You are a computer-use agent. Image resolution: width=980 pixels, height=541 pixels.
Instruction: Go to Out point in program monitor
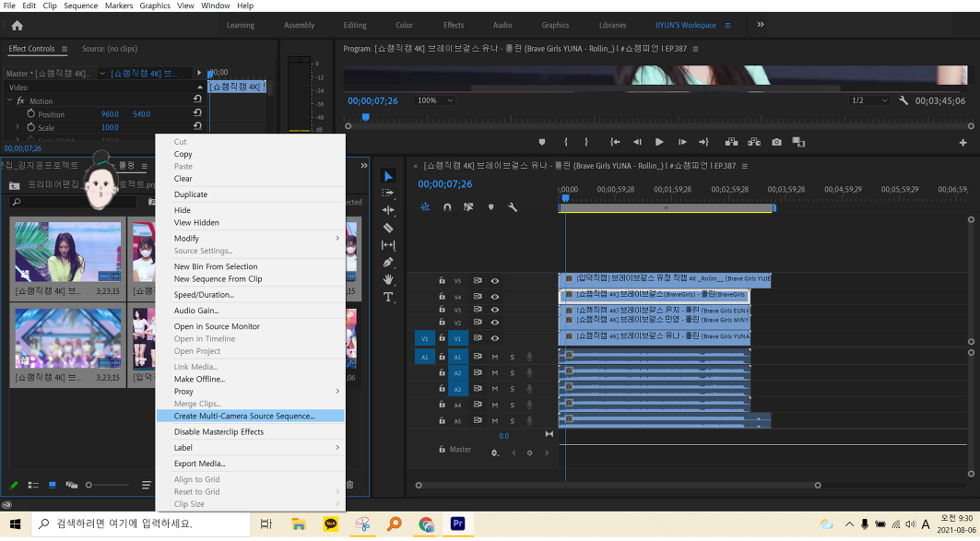pos(703,142)
